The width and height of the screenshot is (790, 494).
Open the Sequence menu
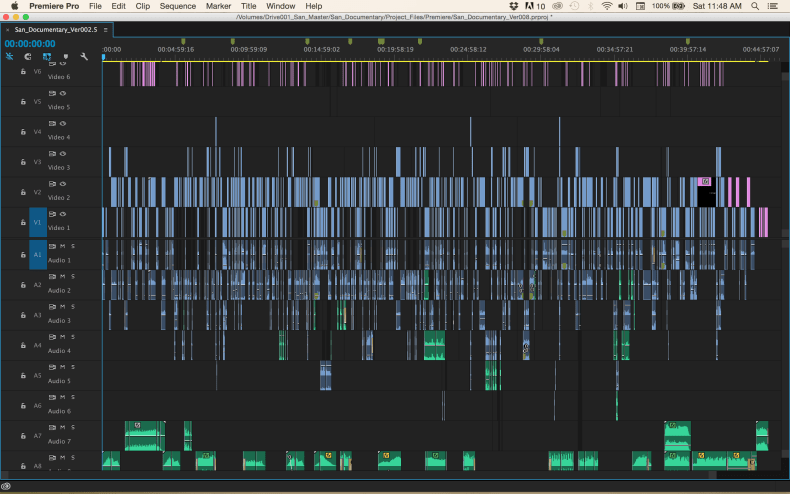pos(177,6)
